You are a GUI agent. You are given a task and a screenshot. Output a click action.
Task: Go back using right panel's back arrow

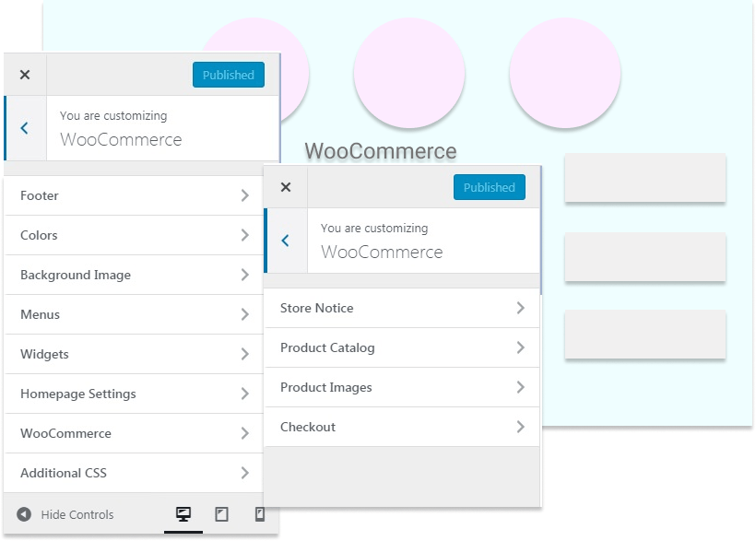(286, 241)
